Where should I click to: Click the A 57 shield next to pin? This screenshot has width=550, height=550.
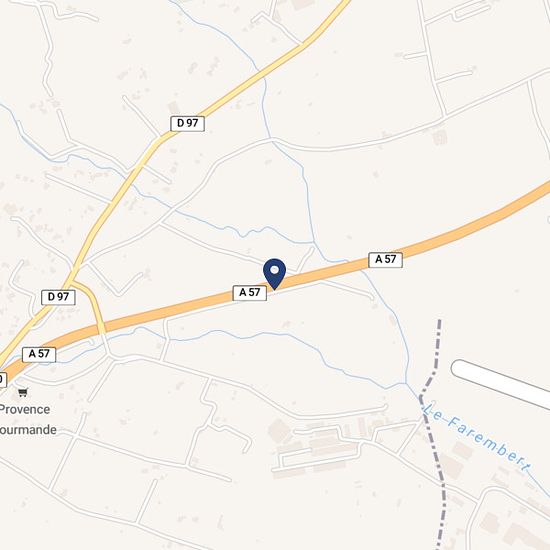250,293
